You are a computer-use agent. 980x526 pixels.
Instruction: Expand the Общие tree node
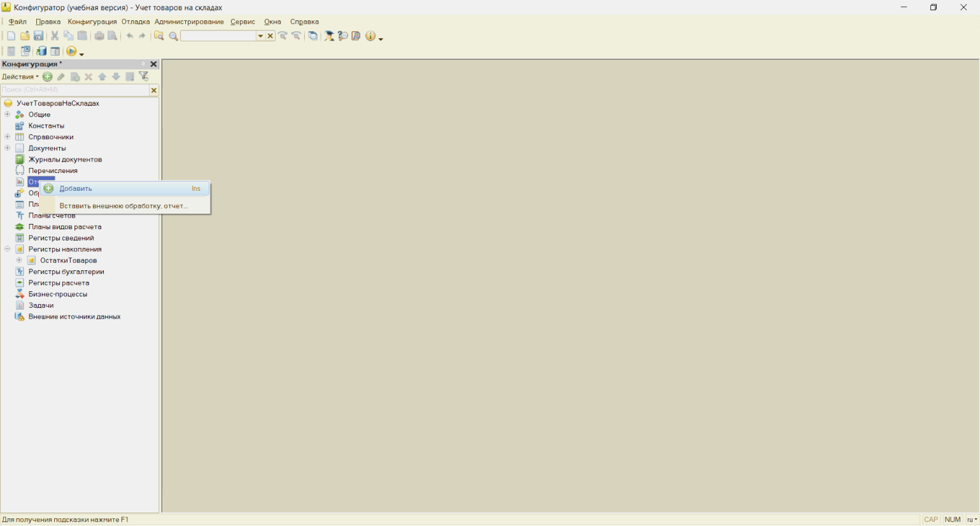8,114
